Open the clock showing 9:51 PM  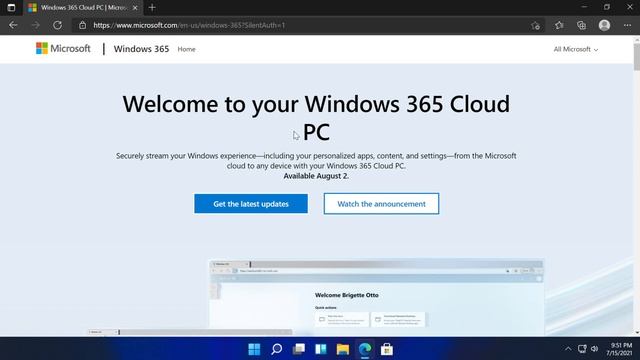[x=619, y=349]
